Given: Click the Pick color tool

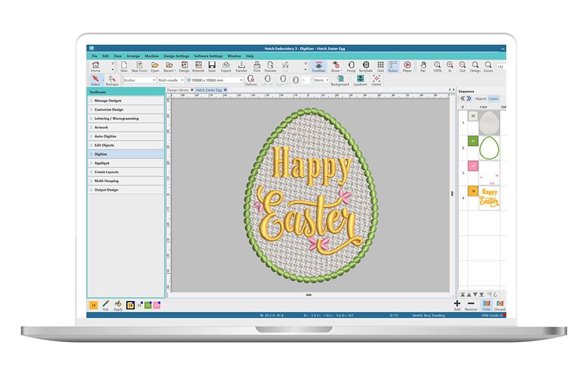Looking at the screenshot, I should click(x=105, y=304).
